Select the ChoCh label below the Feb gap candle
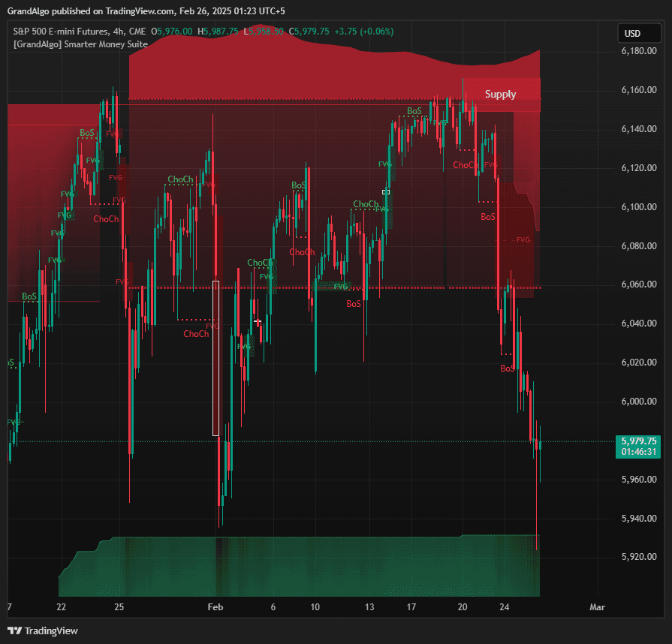 coord(196,334)
